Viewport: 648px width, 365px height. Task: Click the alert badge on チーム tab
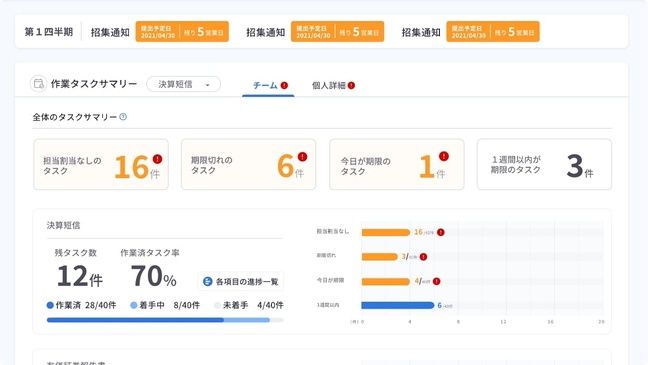pyautogui.click(x=284, y=85)
